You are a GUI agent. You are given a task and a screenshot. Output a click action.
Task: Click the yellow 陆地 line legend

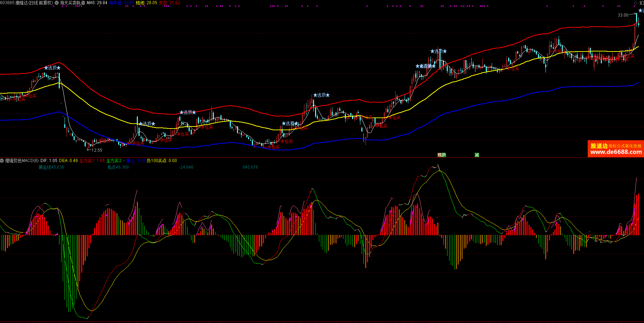(x=146, y=3)
